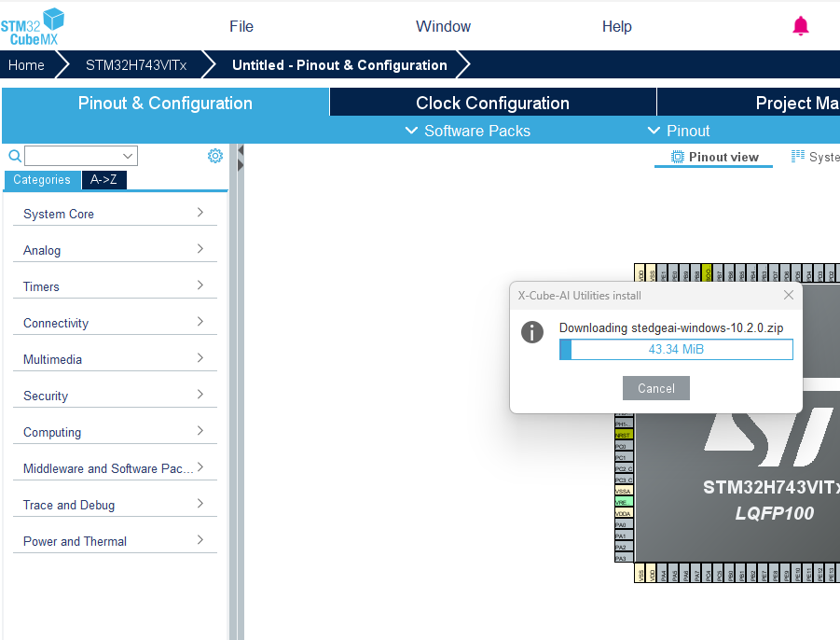Close the X-Cube-AI Utilities install dialog
This screenshot has height=640, width=840.
789,295
